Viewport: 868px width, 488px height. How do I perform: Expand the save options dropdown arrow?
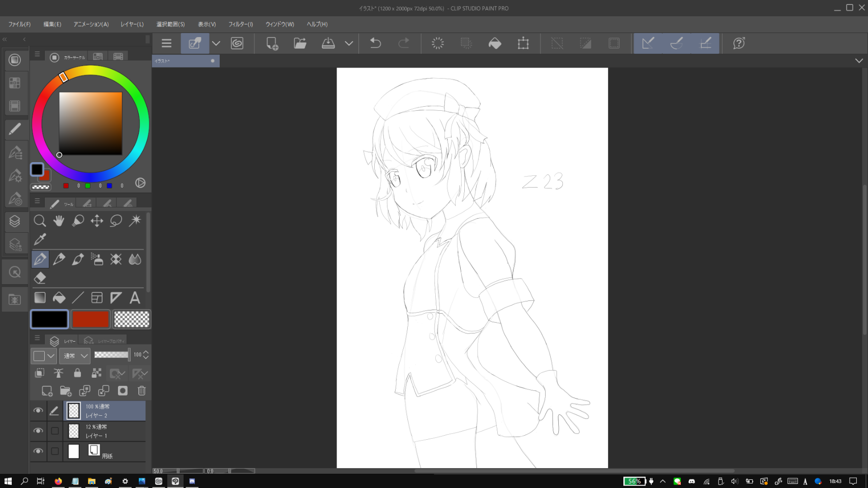tap(349, 43)
